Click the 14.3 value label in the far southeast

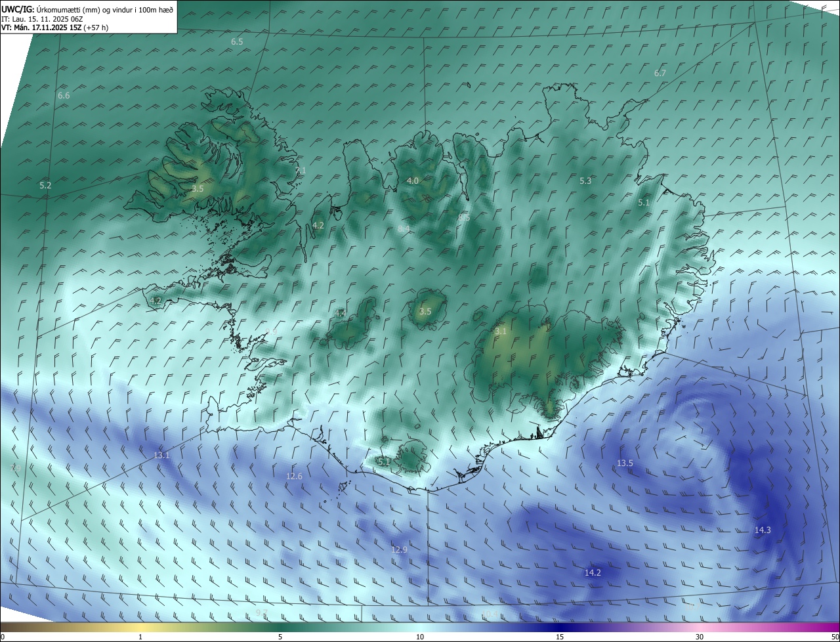pyautogui.click(x=763, y=530)
